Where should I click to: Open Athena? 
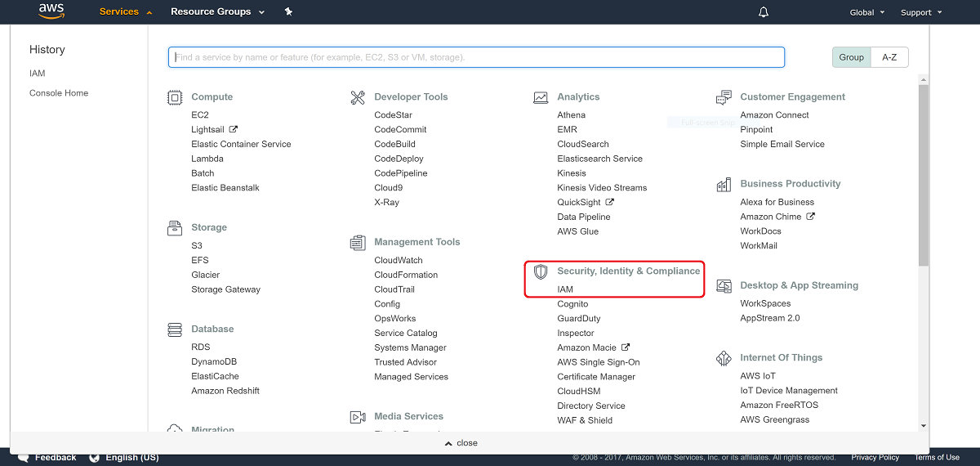(x=572, y=115)
